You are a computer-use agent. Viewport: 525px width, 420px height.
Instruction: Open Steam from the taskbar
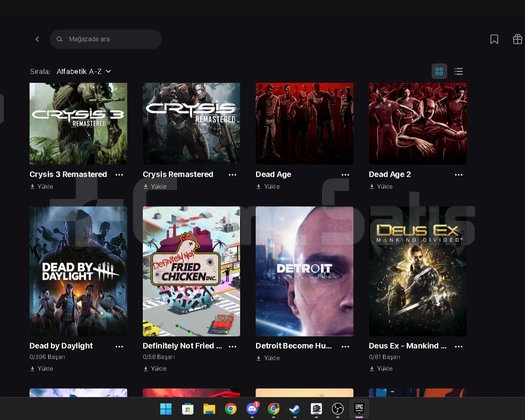[295, 409]
